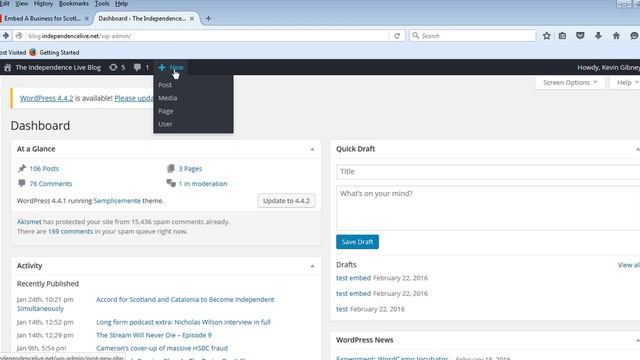This screenshot has width=640, height=360.
Task: Open the 106 Posts link
Action: pos(44,168)
